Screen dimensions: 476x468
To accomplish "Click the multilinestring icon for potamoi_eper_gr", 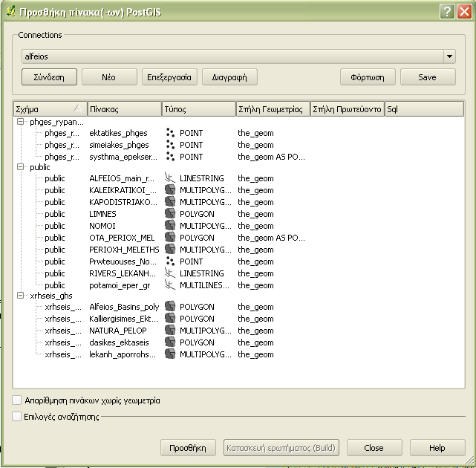I will 170,285.
